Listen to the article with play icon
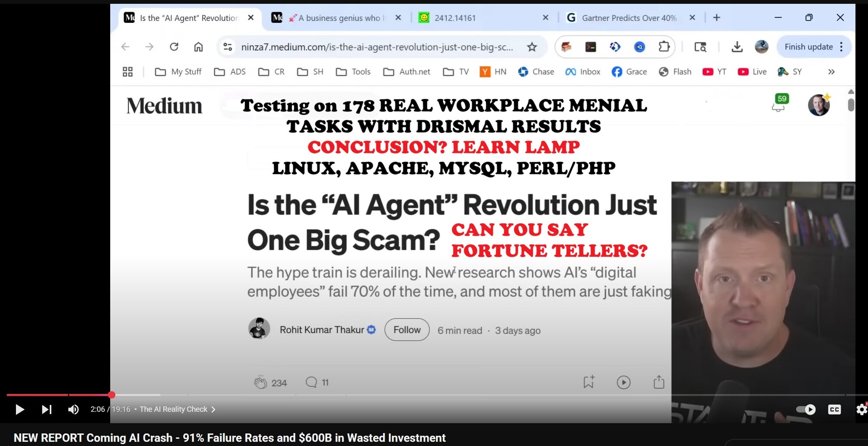 coord(623,382)
